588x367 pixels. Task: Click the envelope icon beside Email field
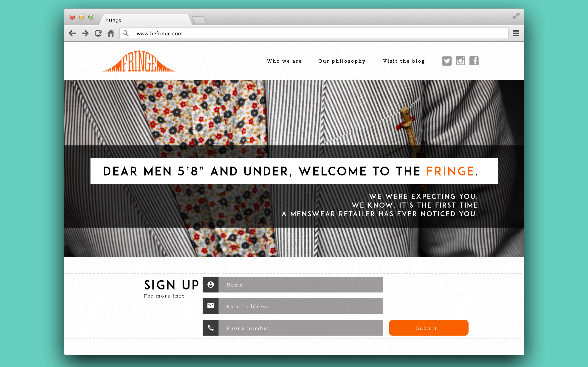pos(211,306)
